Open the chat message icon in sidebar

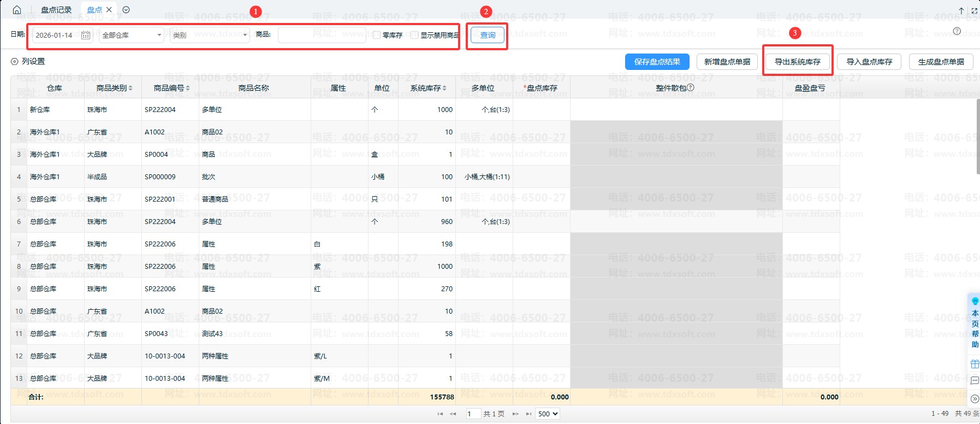click(975, 381)
